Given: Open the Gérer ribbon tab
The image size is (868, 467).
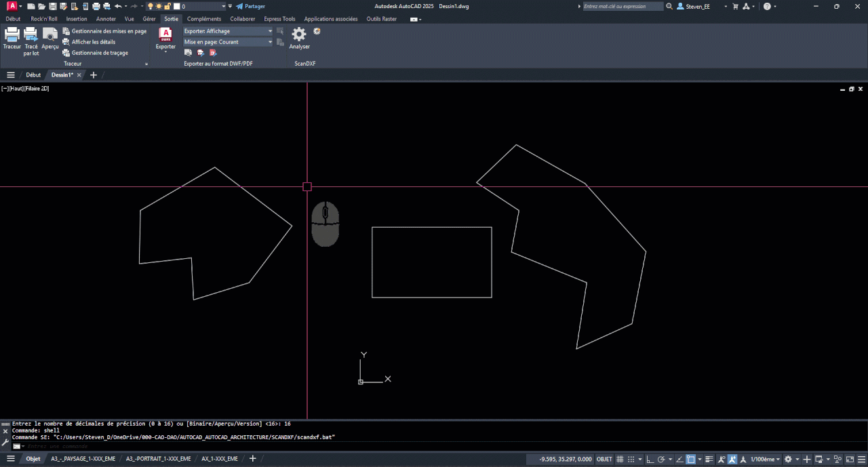Looking at the screenshot, I should tap(149, 19).
